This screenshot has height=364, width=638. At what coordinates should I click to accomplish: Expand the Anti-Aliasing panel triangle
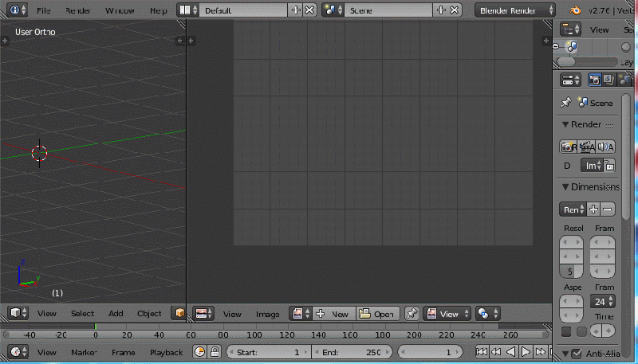[565, 354]
